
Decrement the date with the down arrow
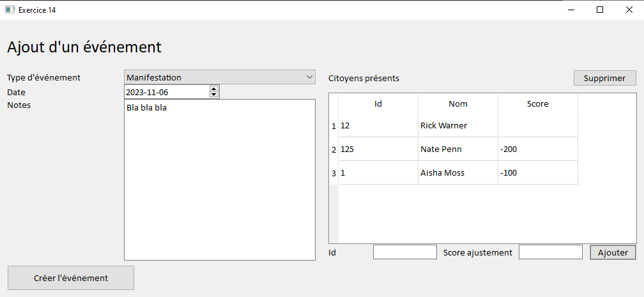pos(213,95)
